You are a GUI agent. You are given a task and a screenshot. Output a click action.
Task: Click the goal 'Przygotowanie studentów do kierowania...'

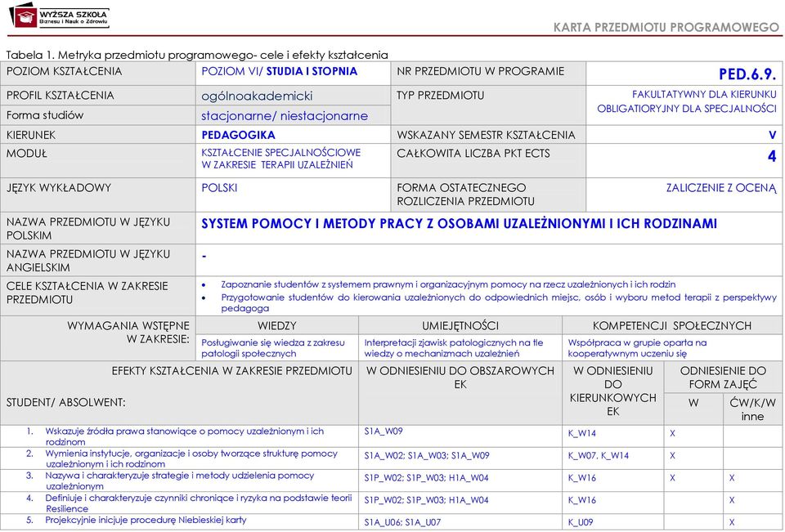pos(499,302)
